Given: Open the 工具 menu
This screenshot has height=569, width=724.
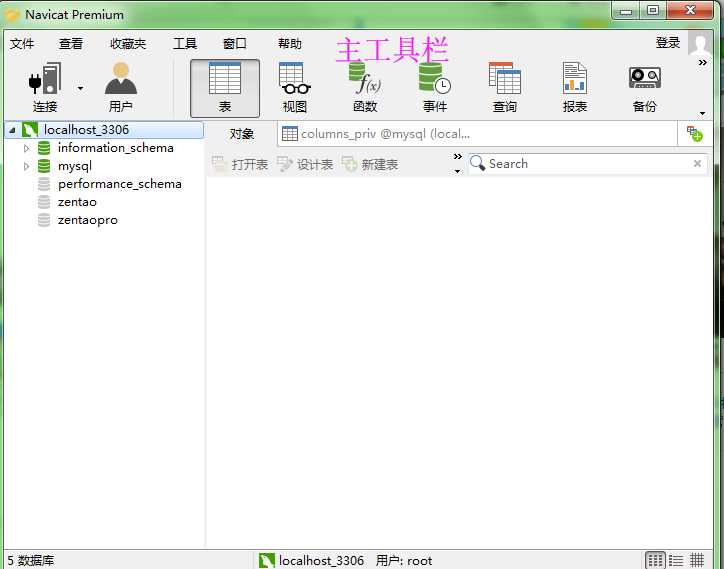Looking at the screenshot, I should pos(185,43).
